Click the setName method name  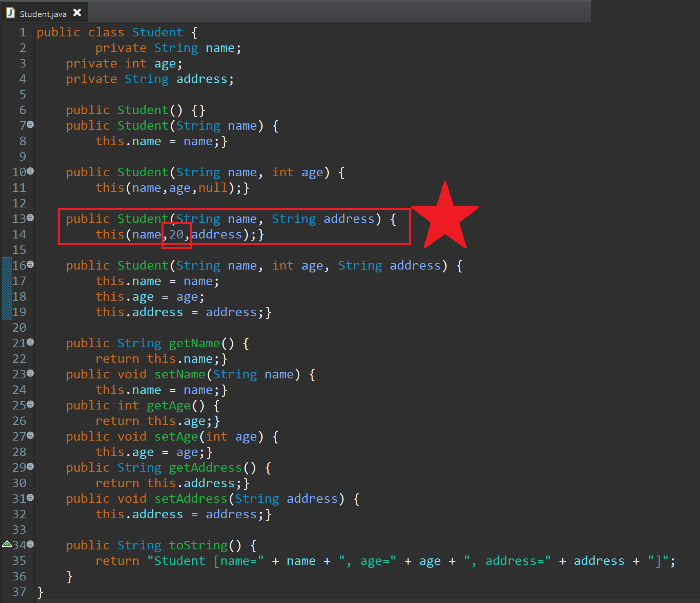(x=180, y=375)
